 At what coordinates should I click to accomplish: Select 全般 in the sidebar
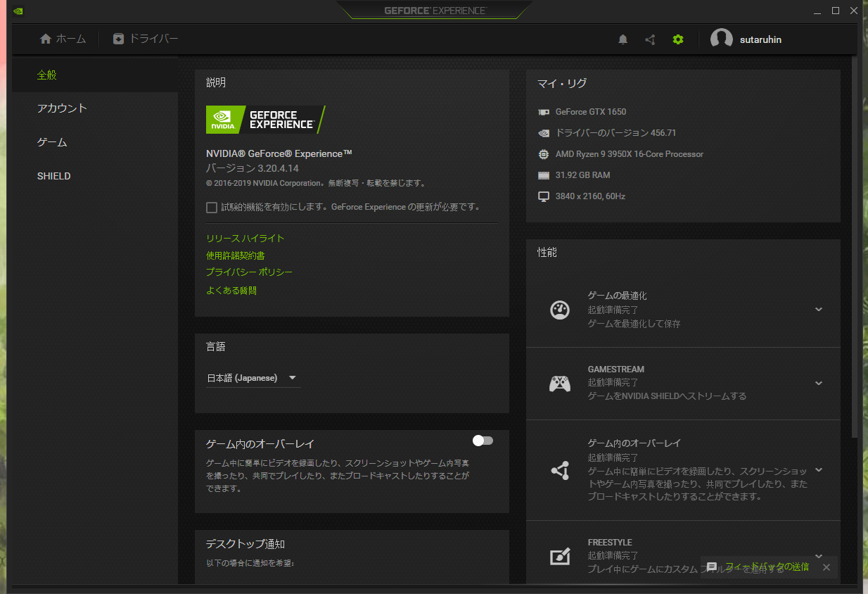[95, 75]
